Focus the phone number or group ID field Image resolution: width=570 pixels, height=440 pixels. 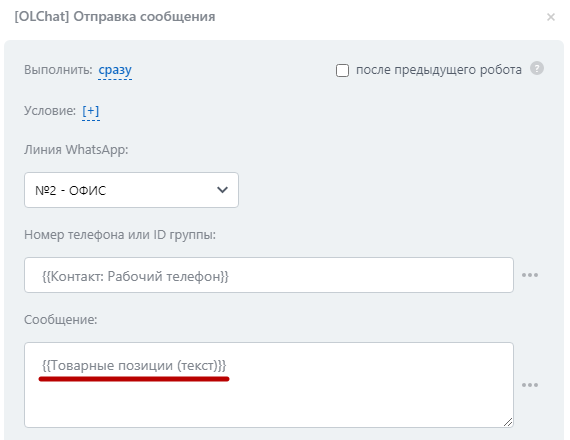click(x=269, y=275)
